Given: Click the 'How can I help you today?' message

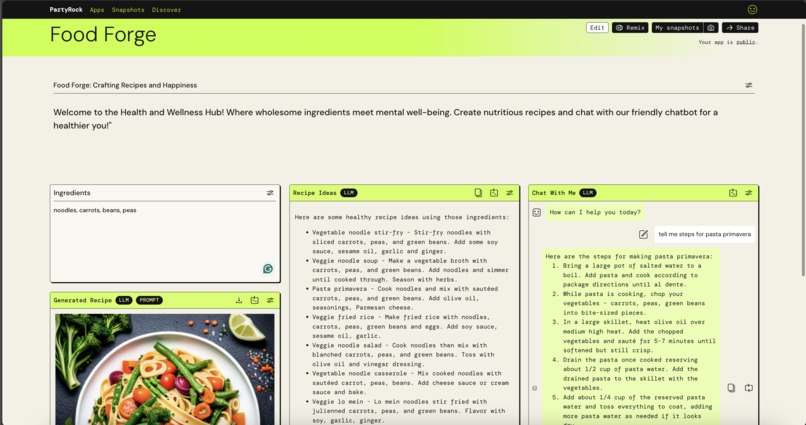Looking at the screenshot, I should (x=595, y=212).
